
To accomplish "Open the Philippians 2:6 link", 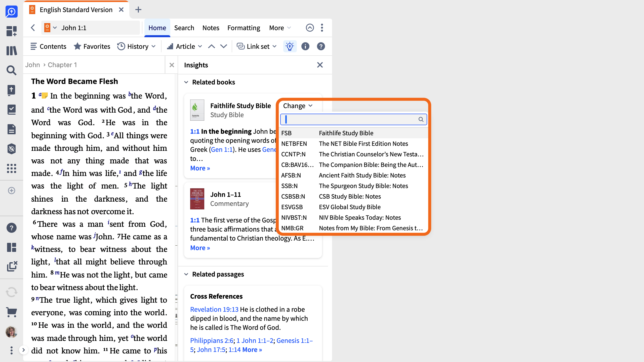I will (212, 340).
